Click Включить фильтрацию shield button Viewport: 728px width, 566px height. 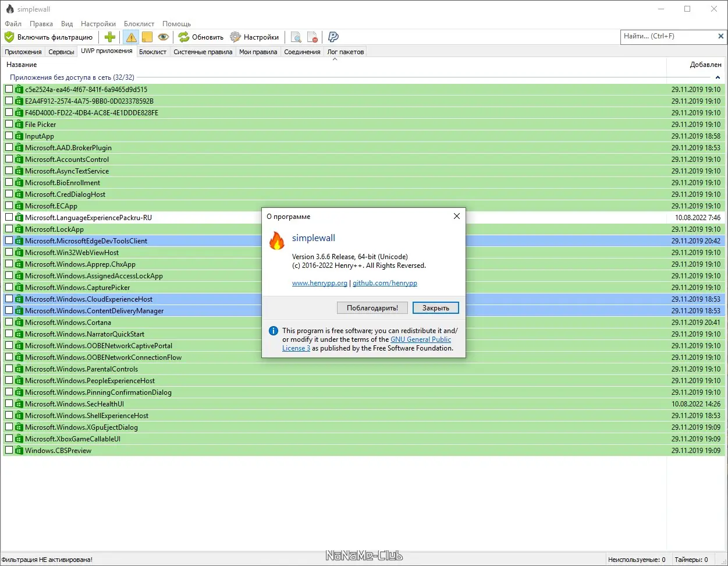[48, 37]
